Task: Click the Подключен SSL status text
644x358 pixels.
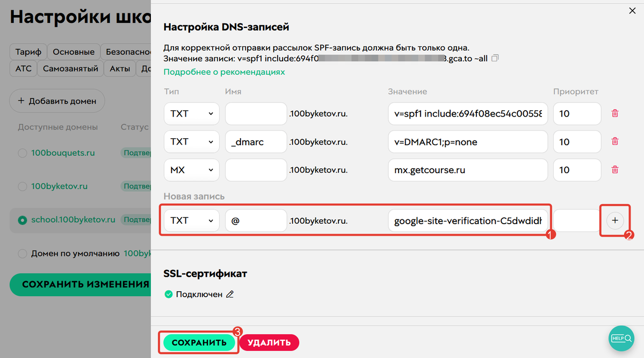Action: tap(199, 294)
